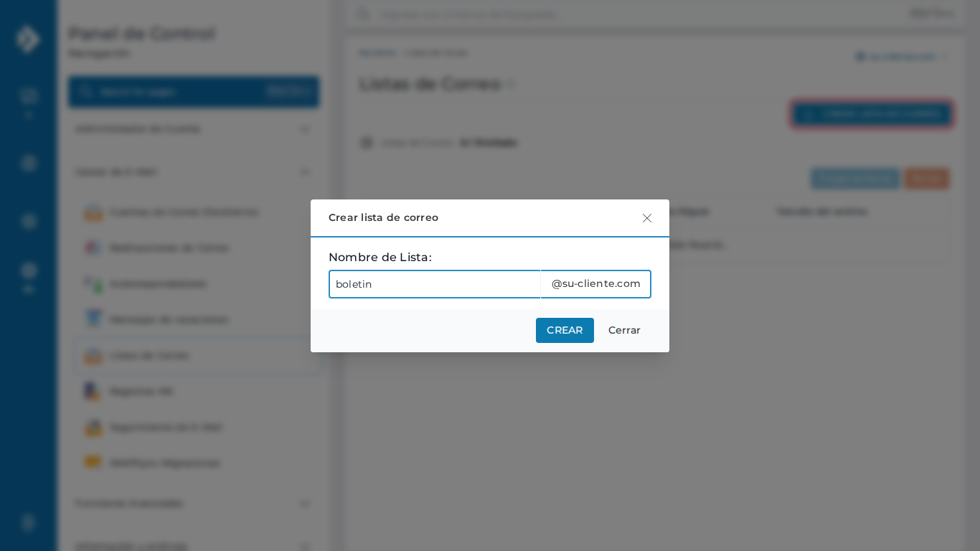
Task: Expand the Administrador de Cuenta section
Action: [194, 129]
